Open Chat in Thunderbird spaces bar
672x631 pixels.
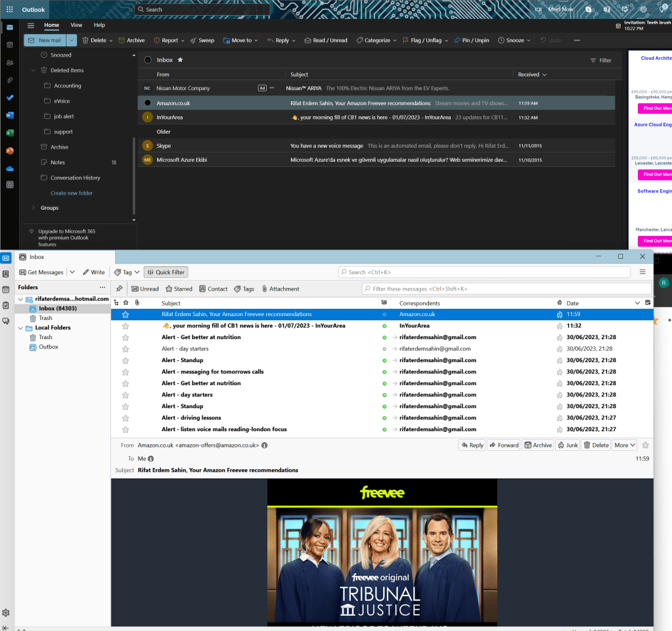point(6,321)
